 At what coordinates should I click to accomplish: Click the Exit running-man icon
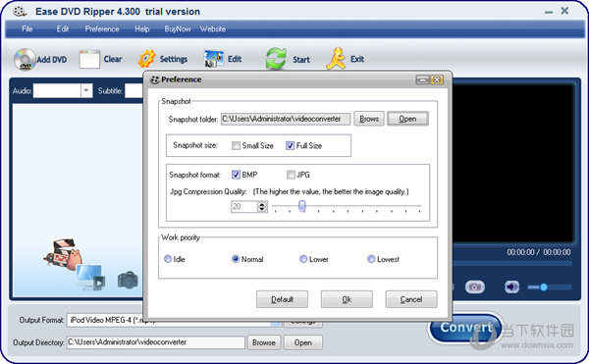coord(336,59)
